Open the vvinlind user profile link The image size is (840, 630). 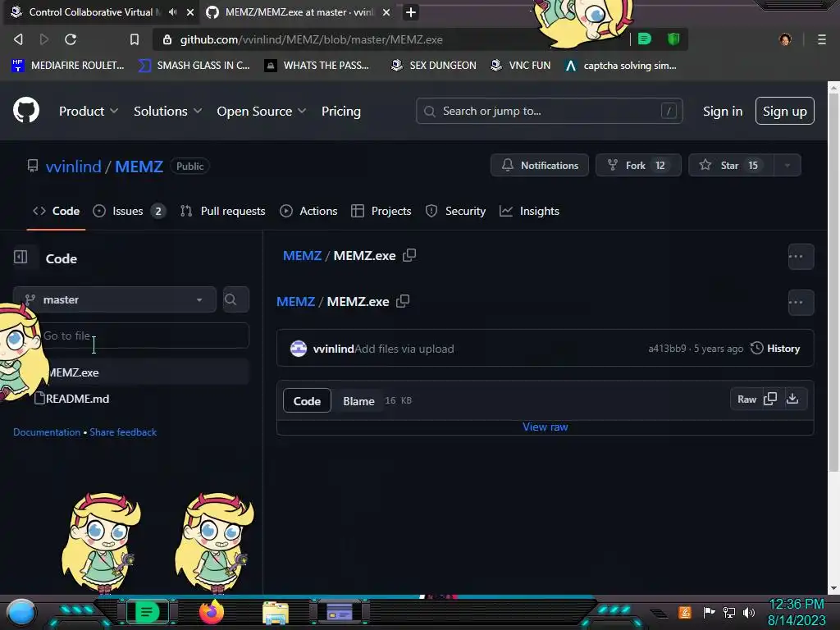point(73,166)
